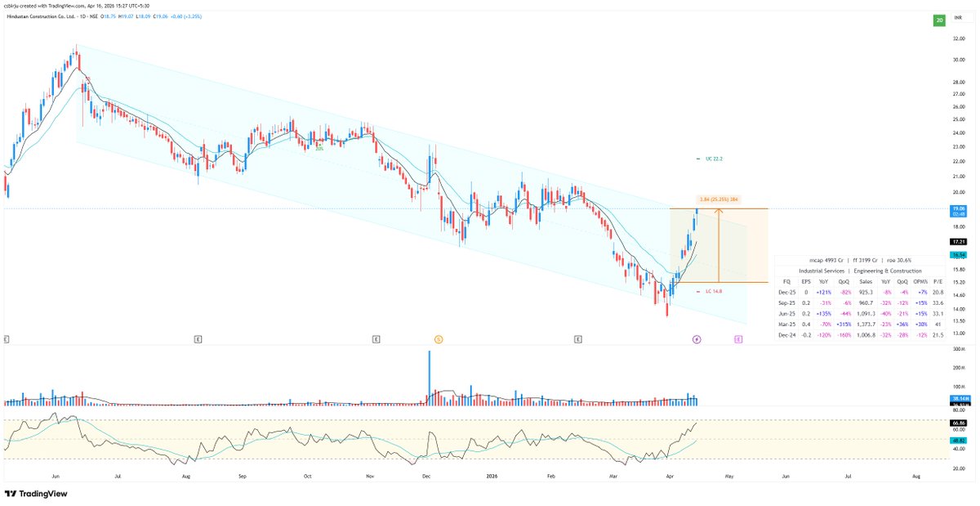Click the +315% EPS QoQ cell
980x506 pixels.
pyautogui.click(x=844, y=323)
